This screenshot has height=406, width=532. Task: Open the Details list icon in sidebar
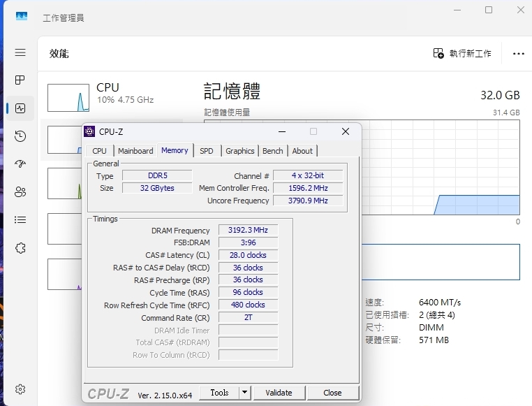pos(20,220)
